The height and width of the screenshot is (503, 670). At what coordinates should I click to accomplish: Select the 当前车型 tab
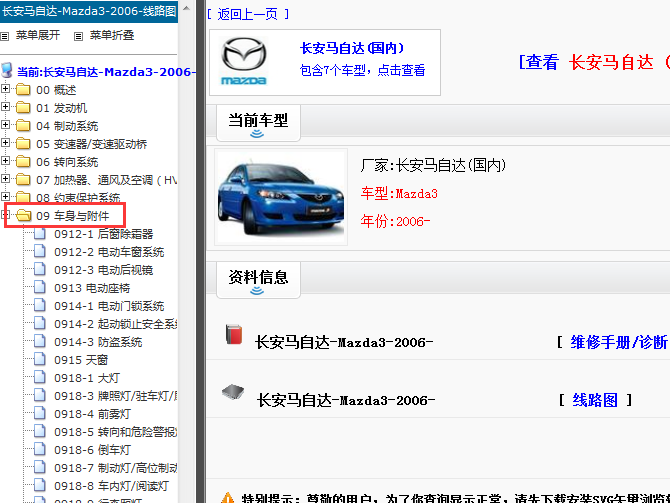point(258,123)
